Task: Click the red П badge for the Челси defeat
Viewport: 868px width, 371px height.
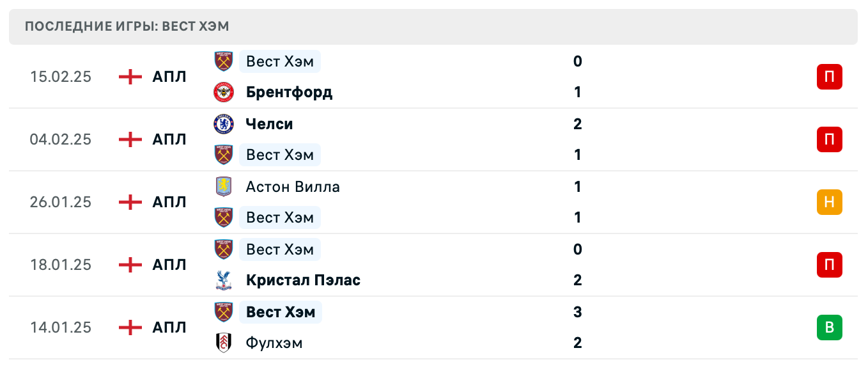Action: point(830,139)
